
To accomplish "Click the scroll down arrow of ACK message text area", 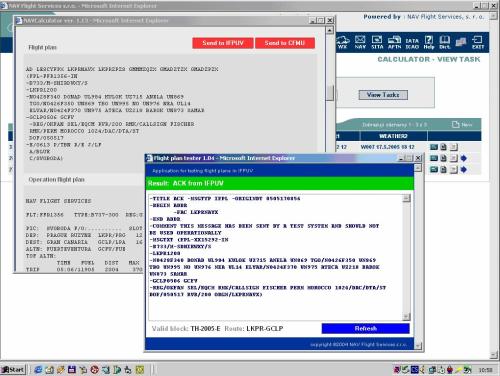I will 406,316.
